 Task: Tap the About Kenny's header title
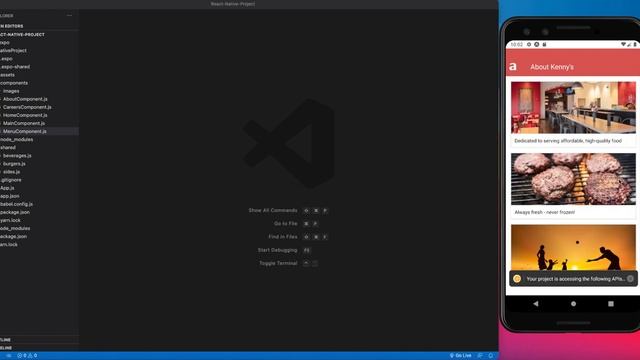[552, 67]
